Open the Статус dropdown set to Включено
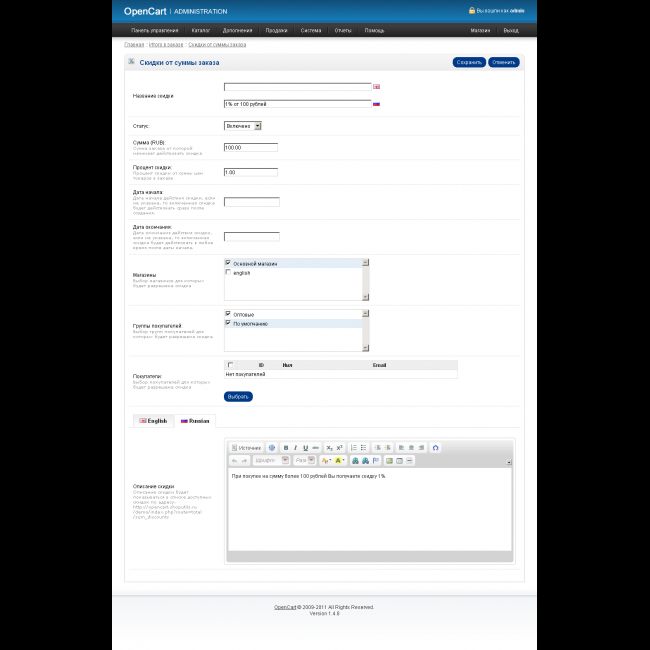 (x=242, y=126)
